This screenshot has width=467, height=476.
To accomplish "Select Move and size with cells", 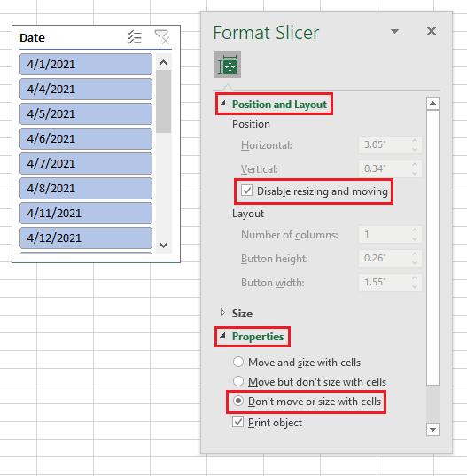I will [x=238, y=362].
